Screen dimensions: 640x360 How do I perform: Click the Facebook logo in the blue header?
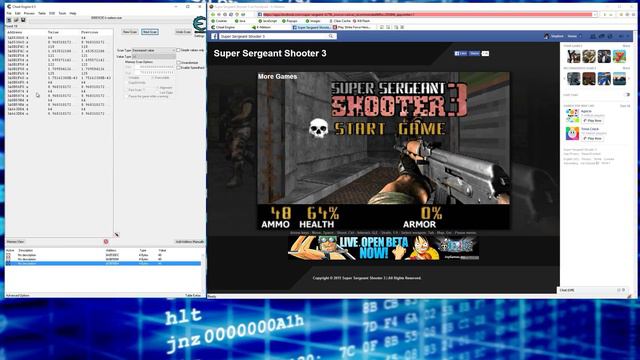(x=214, y=36)
